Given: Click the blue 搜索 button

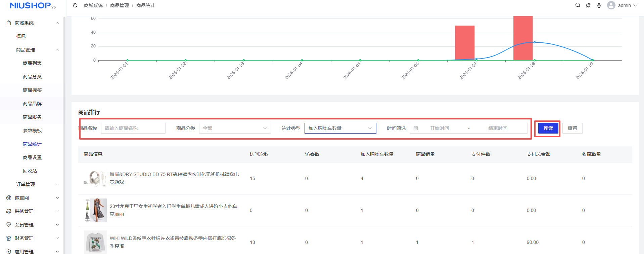Looking at the screenshot, I should click(x=548, y=128).
